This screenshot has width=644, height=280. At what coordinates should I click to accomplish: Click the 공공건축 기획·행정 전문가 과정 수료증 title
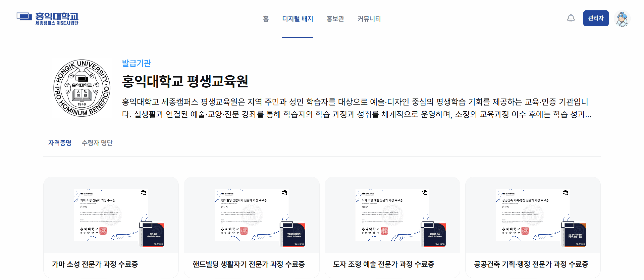pos(531,264)
